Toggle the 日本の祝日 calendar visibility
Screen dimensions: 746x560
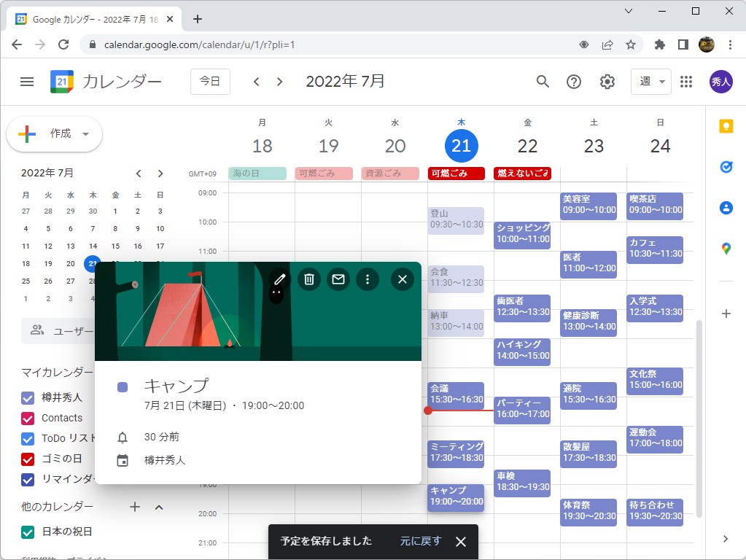(27, 532)
